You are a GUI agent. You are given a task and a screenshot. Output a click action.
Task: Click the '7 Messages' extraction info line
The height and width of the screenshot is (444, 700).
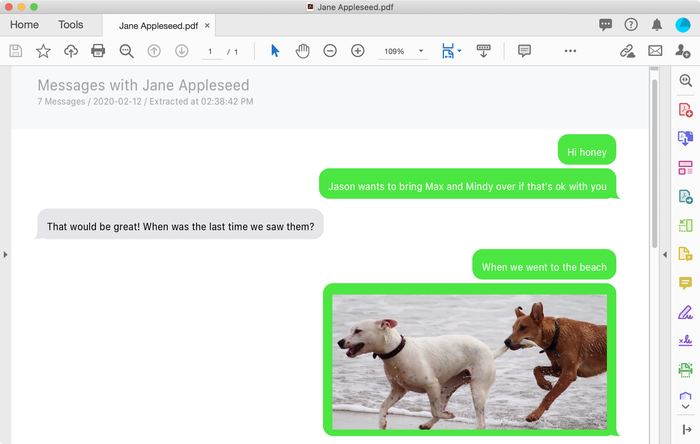tap(145, 102)
